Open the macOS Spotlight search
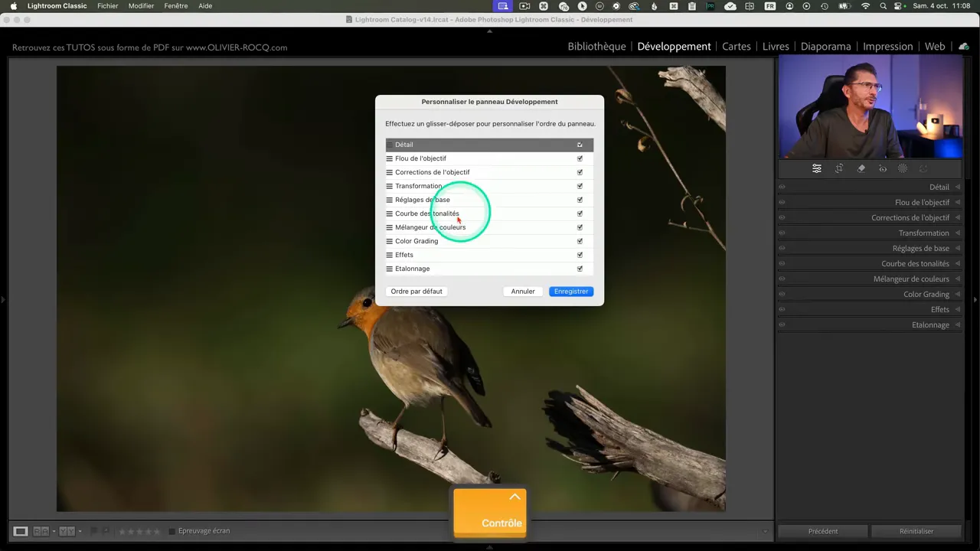This screenshot has height=551, width=980. pyautogui.click(x=883, y=6)
